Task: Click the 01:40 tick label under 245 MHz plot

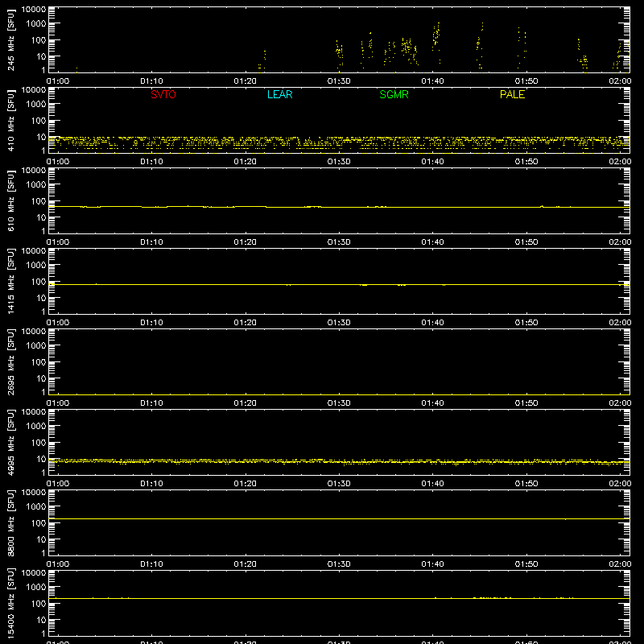Action: coord(432,81)
